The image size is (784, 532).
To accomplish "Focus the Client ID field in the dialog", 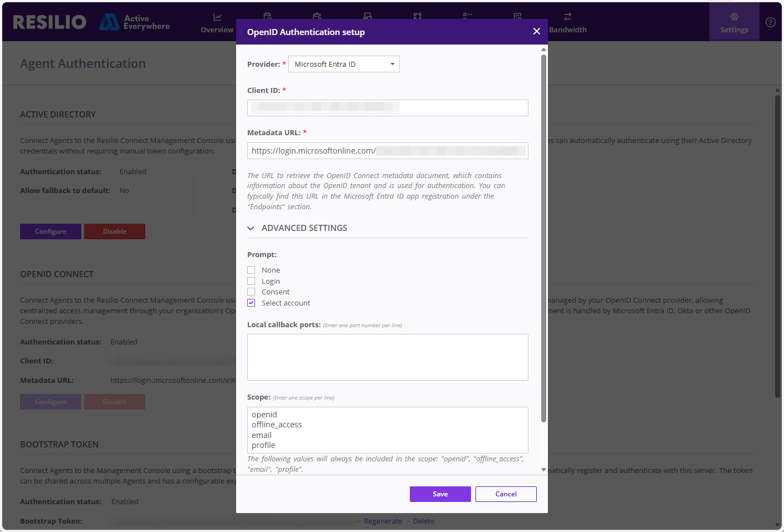I will pos(388,108).
